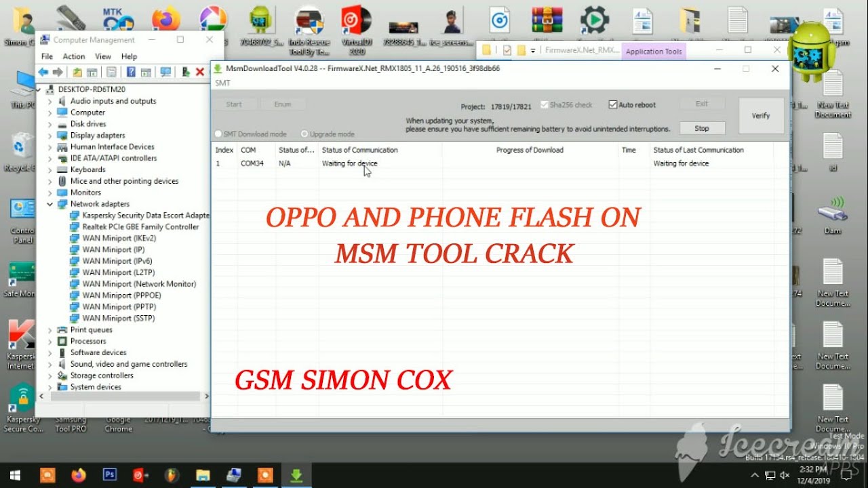Toggle Sha256 check checkbox

click(545, 105)
